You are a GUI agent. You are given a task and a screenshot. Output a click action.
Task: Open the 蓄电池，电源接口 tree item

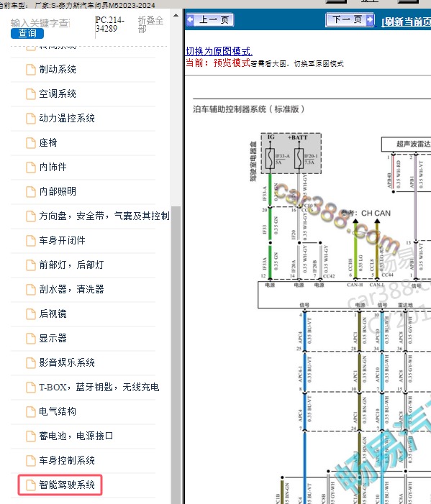[76, 436]
